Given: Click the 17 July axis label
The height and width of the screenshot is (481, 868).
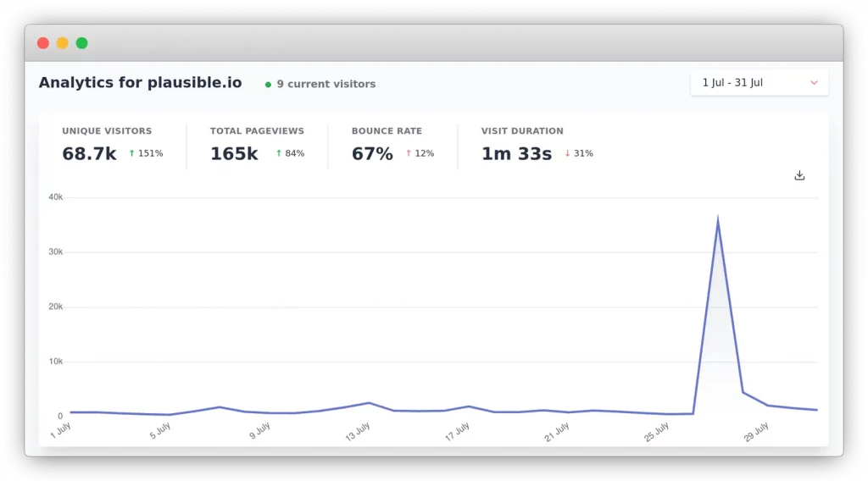Looking at the screenshot, I should (x=457, y=432).
